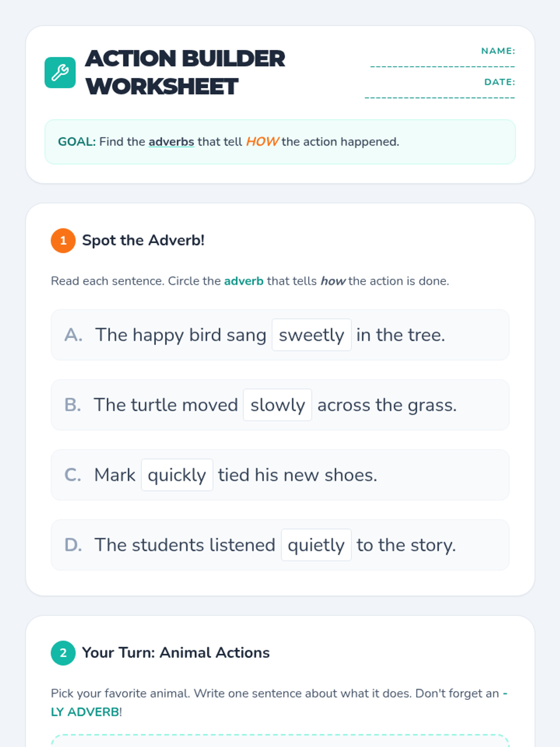Viewport: 560px width, 747px height.
Task: Click the 'Your Turn: Animal Actions' heading
Action: click(x=176, y=653)
